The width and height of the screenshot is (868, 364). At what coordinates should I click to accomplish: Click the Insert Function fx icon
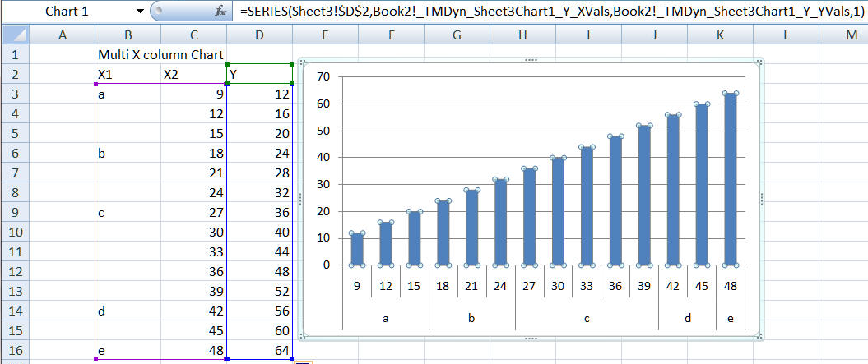[220, 12]
